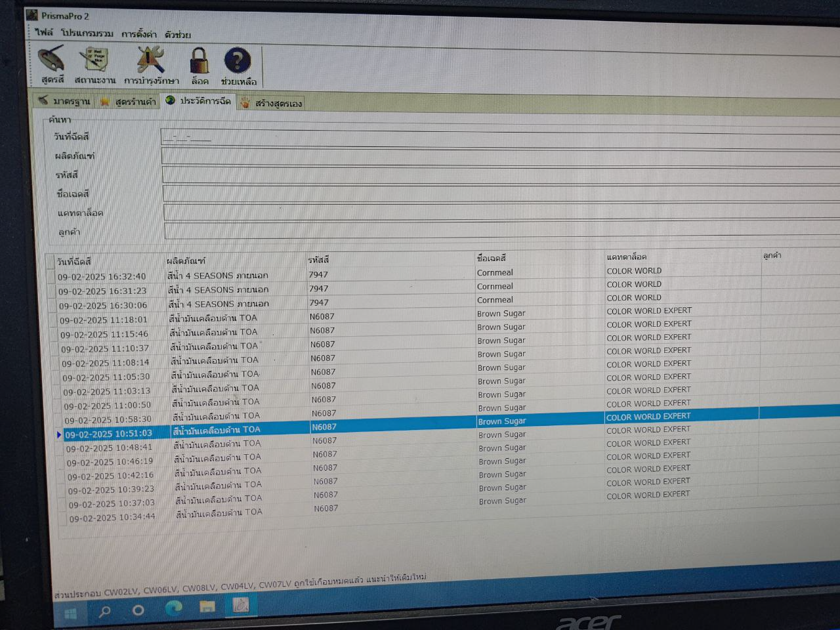Click COLOR WORLD in the 16:31:23 row
840x630 pixels.
(x=634, y=284)
